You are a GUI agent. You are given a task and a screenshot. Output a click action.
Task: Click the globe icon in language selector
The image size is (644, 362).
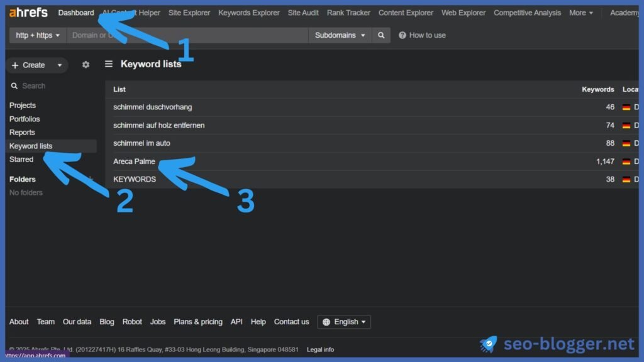pos(326,322)
